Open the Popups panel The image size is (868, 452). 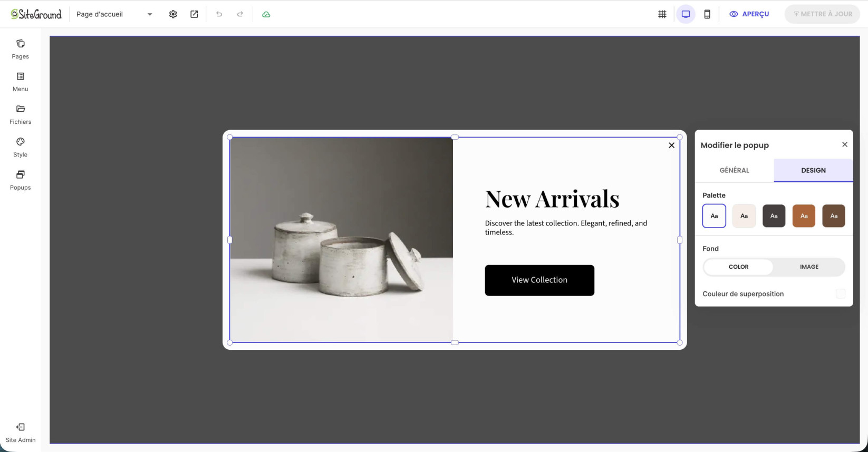21,180
